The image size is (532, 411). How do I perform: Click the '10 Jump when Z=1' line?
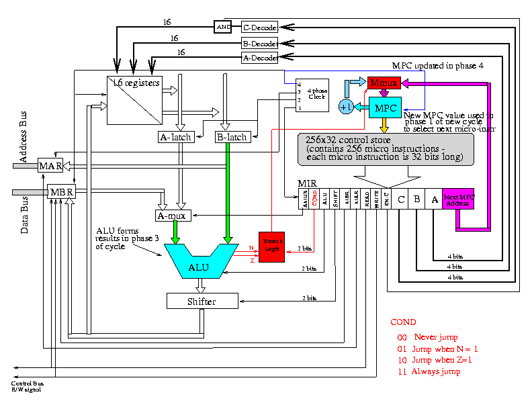[x=435, y=360]
